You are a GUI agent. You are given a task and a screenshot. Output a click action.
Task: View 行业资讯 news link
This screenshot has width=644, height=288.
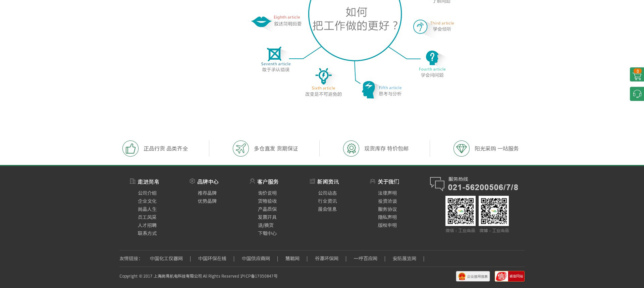click(327, 201)
